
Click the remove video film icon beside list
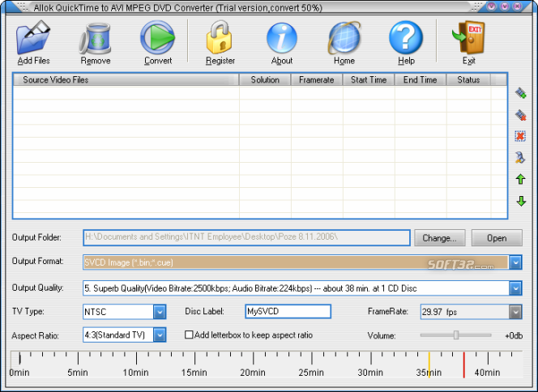520,115
